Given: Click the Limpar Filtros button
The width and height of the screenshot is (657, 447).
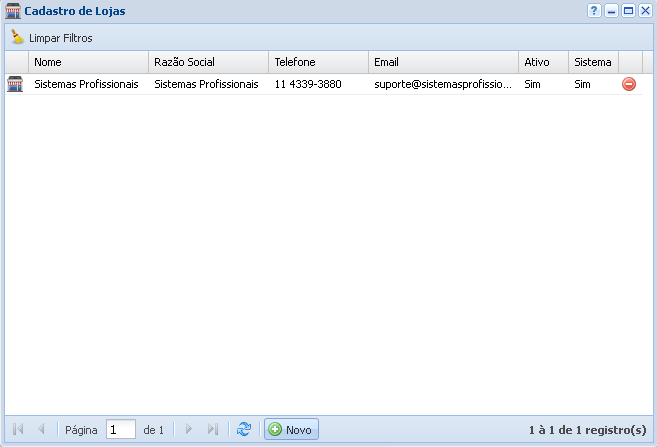Looking at the screenshot, I should click(51, 38).
